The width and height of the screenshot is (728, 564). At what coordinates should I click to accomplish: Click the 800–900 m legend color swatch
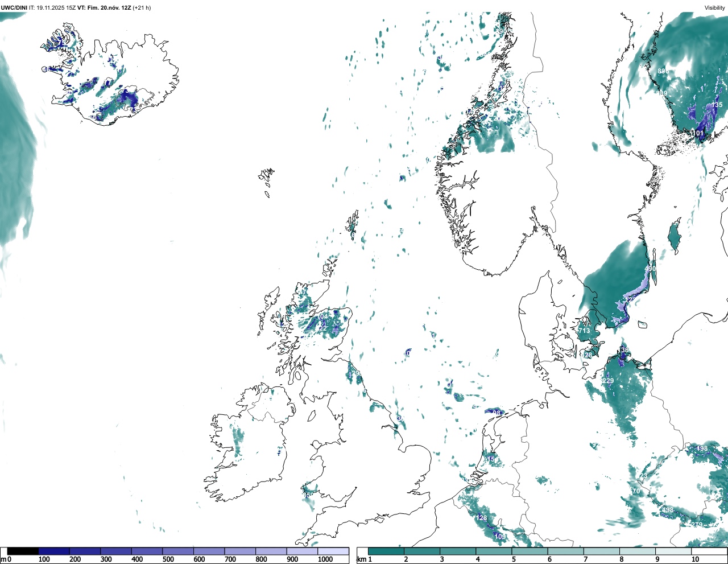[x=271, y=551]
